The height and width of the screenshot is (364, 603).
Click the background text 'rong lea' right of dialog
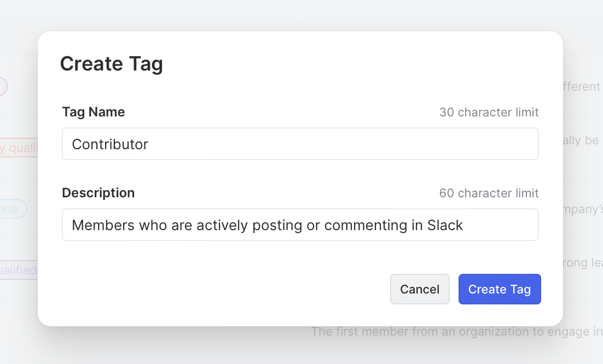pyautogui.click(x=582, y=263)
